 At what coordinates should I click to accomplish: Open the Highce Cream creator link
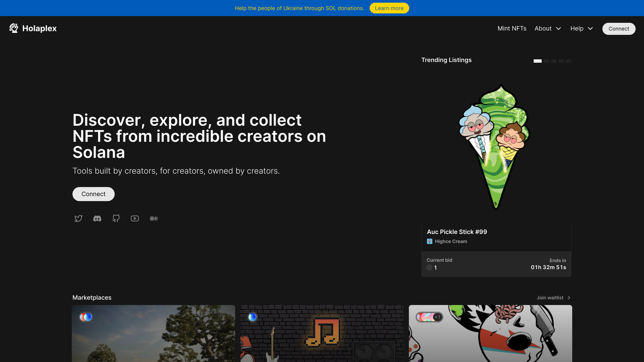tap(451, 241)
